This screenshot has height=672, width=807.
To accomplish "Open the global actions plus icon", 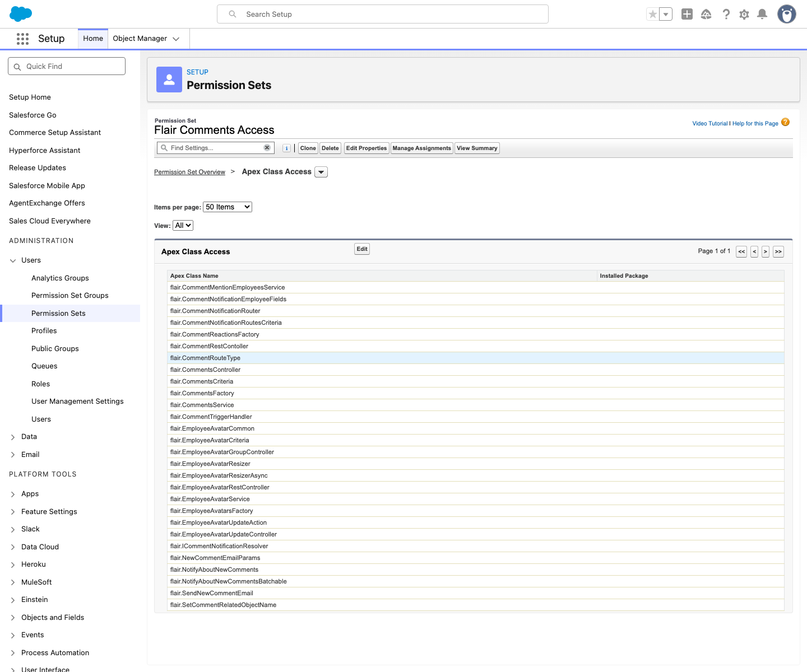I will click(687, 14).
